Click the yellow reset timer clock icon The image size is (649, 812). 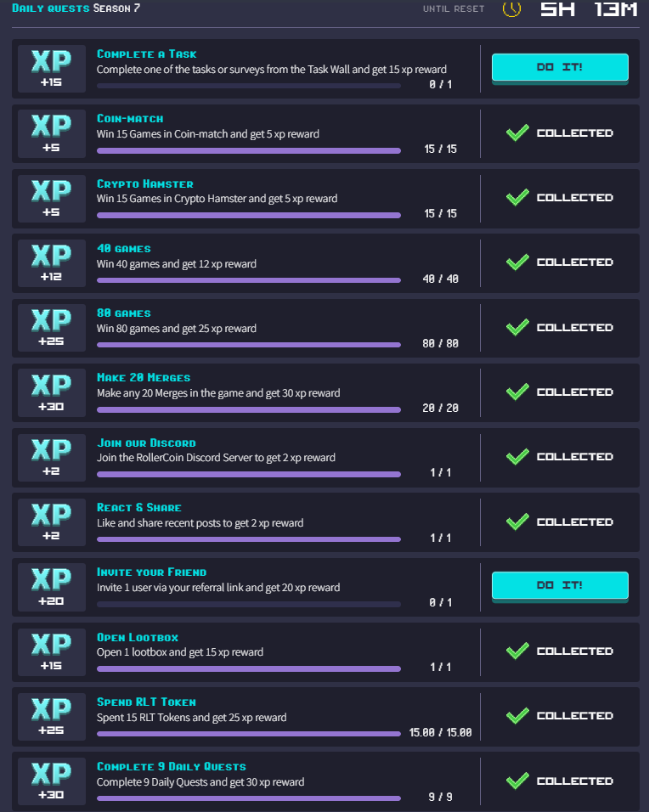(511, 8)
